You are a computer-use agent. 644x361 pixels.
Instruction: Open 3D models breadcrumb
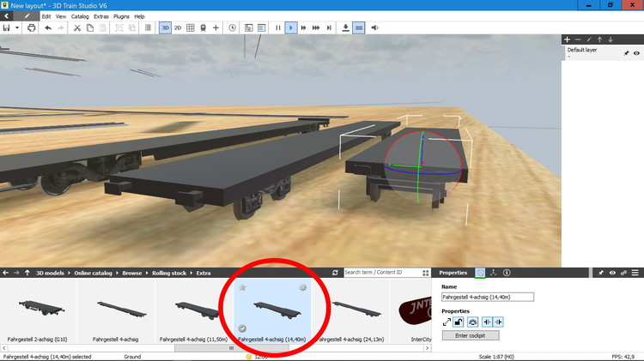[x=50, y=274]
